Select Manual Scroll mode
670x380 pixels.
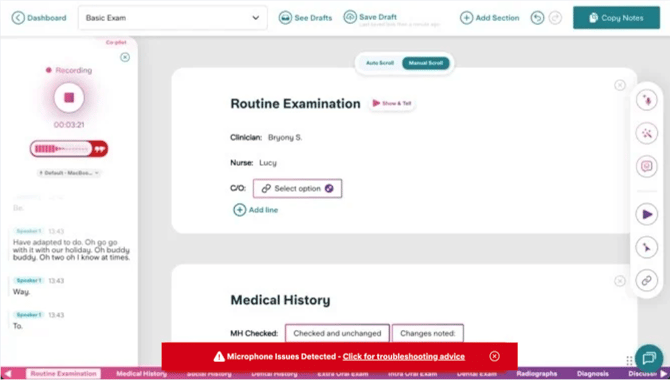click(x=426, y=63)
